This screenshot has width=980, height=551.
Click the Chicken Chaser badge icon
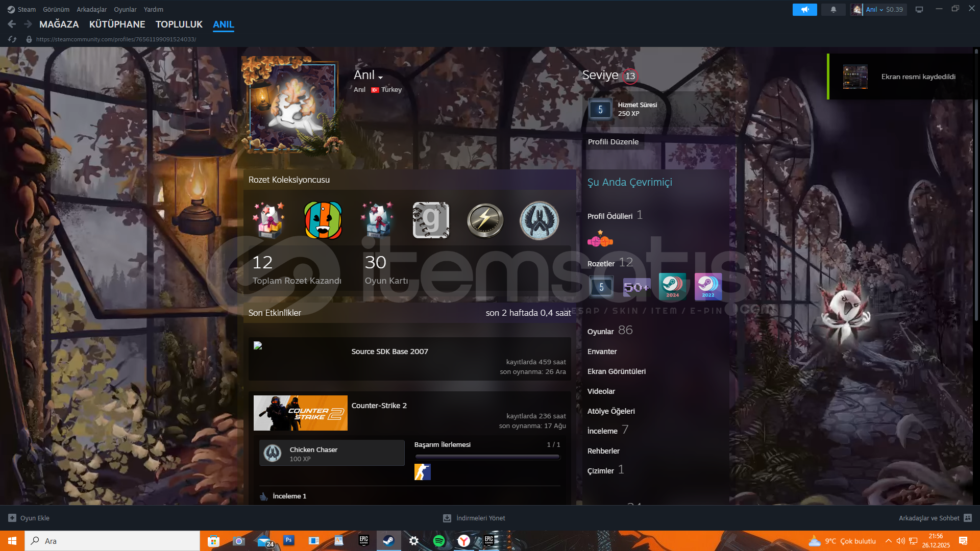coord(273,453)
